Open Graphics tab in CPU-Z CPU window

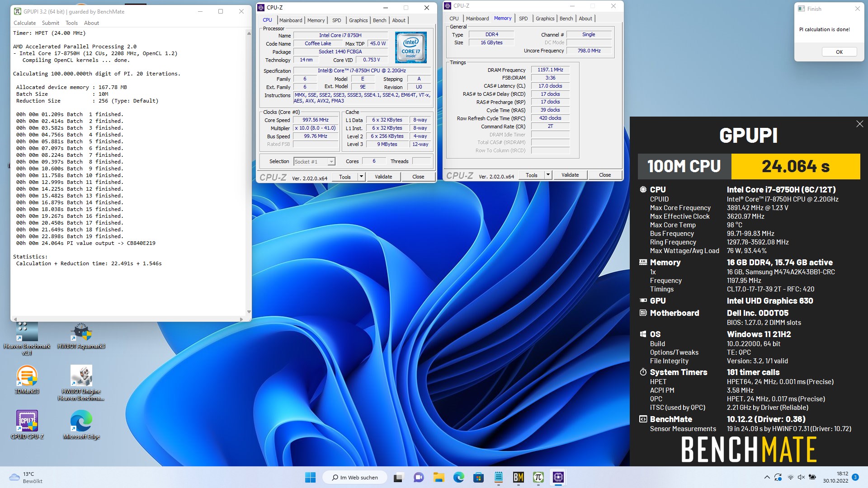(x=359, y=20)
